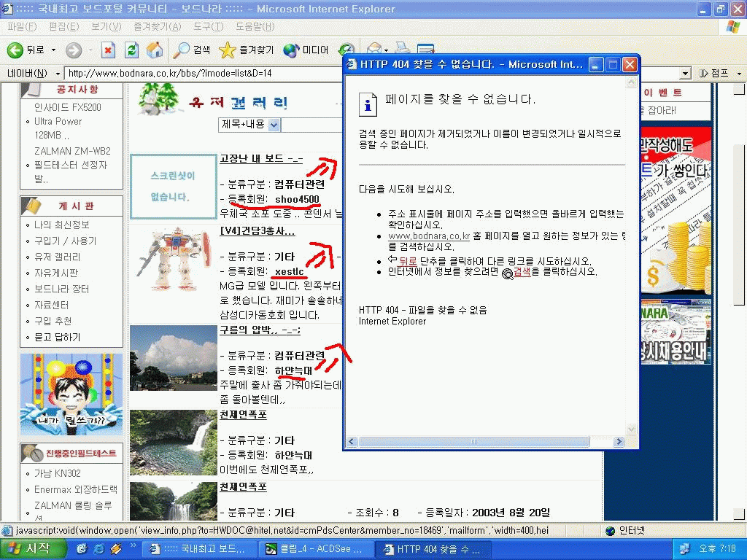747x560 pixels.
Task: Click the 시작 Start button
Action: click(x=32, y=549)
